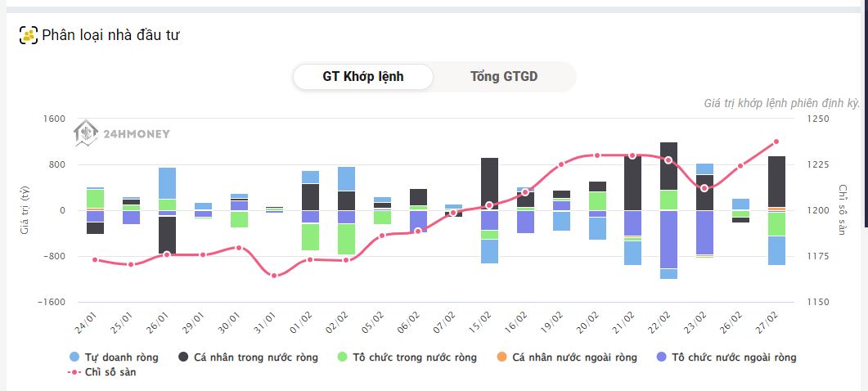Click the blue bar segment for 26/01
868x391 pixels.
coord(167,182)
